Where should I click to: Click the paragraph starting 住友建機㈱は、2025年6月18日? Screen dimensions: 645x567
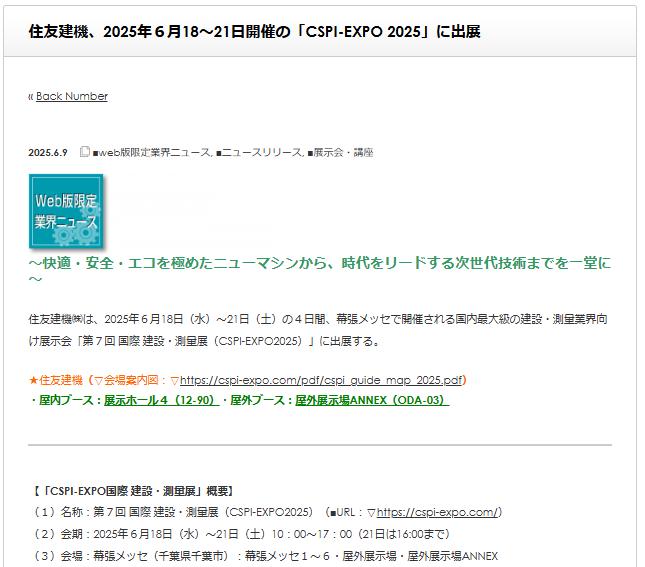(318, 330)
